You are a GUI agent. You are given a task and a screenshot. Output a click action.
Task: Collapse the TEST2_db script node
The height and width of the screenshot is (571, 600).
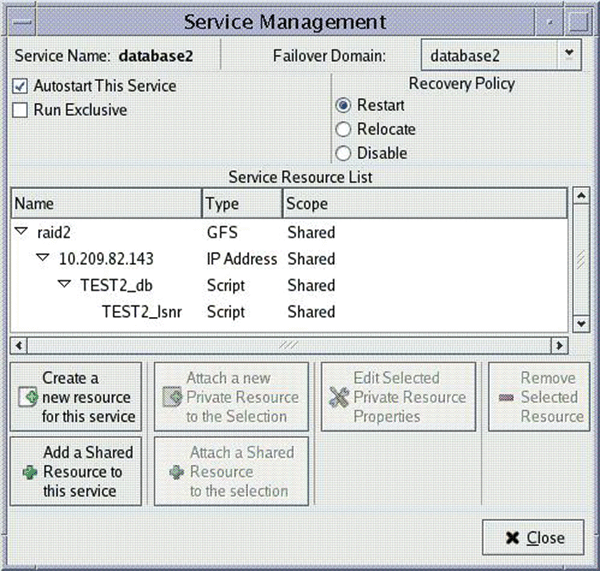(x=64, y=285)
